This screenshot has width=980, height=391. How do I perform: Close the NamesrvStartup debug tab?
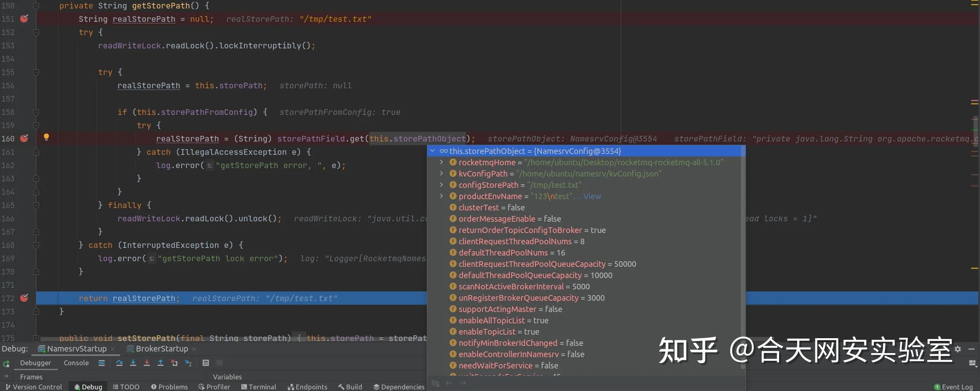(x=113, y=349)
